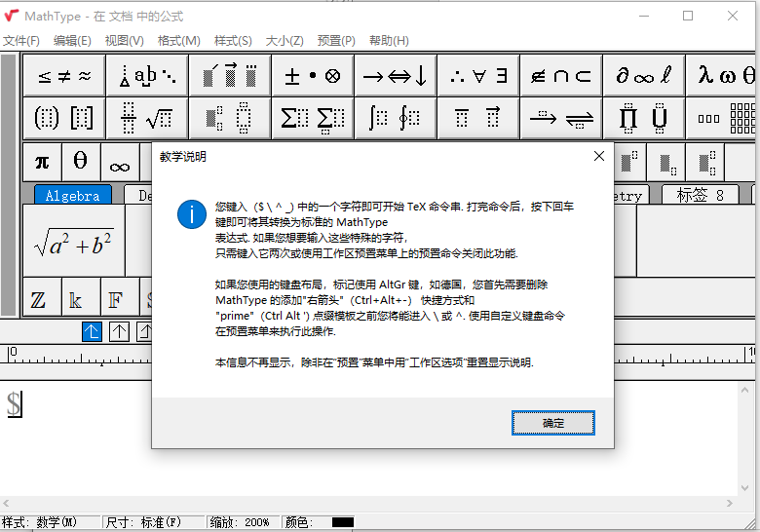Insert the sqrt(a²+b²) expression

pyautogui.click(x=74, y=241)
